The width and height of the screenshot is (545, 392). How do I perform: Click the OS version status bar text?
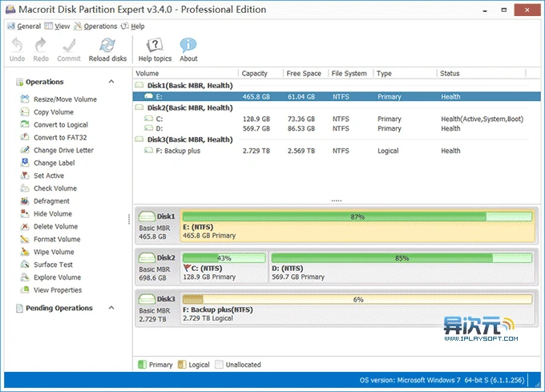pos(442,380)
